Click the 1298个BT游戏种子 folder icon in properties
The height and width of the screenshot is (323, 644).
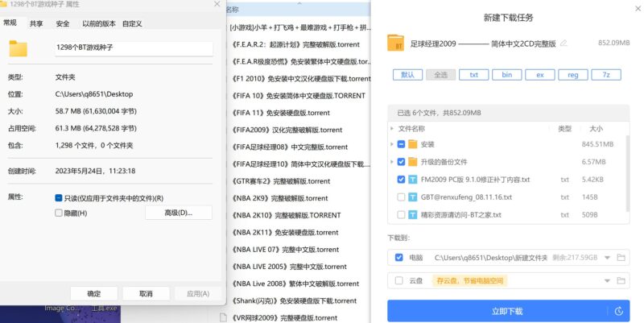point(18,48)
